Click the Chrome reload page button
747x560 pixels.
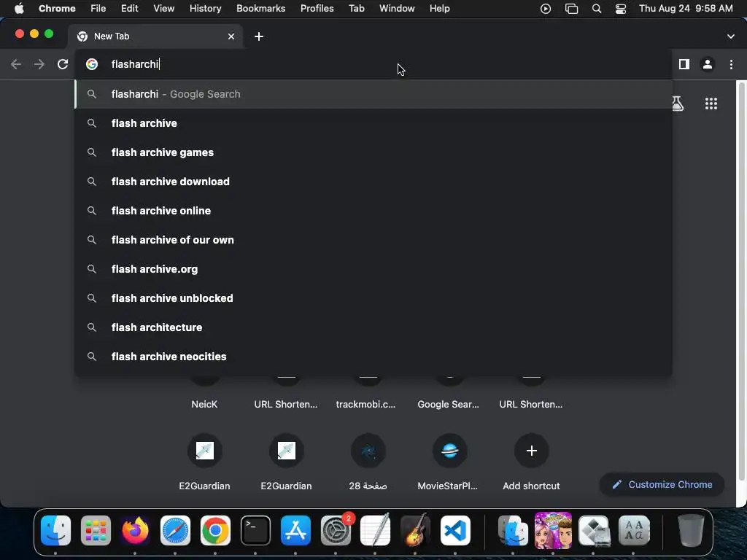click(x=63, y=64)
